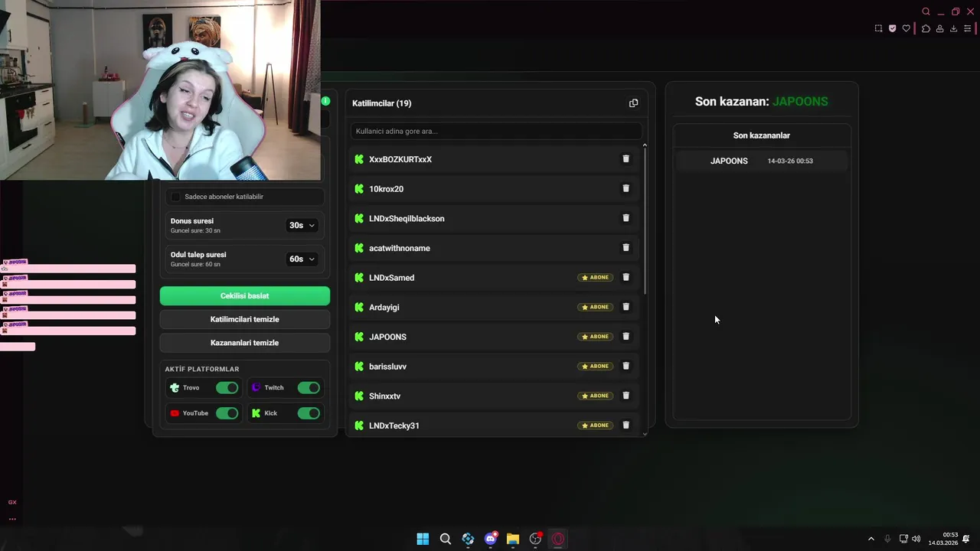Open the browser snapshot capture tool
The width and height of the screenshot is (980, 551).
878,28
